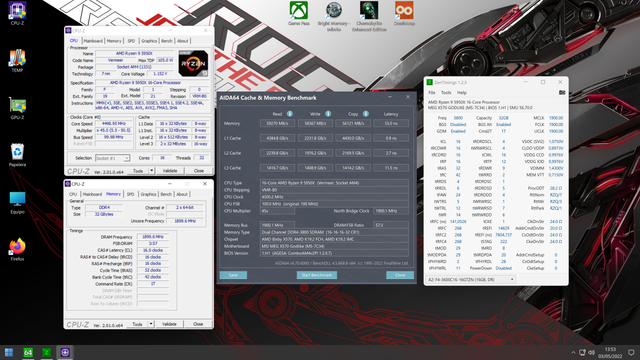Launch Firefox from the desktop

click(x=17, y=249)
